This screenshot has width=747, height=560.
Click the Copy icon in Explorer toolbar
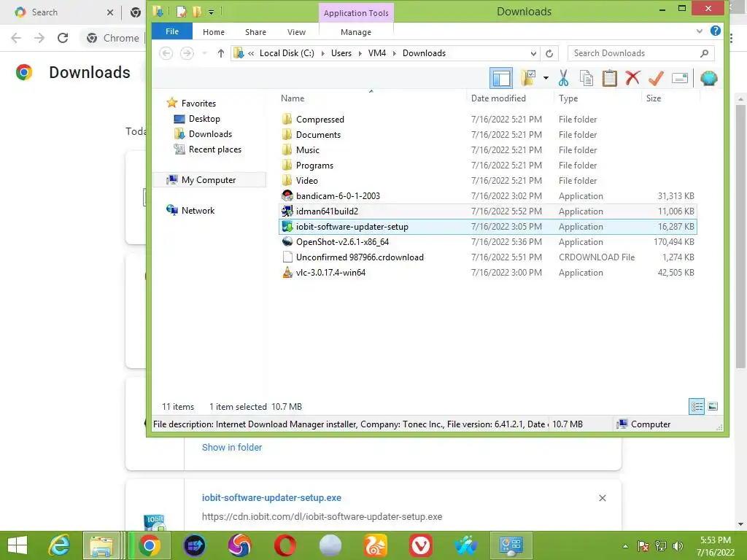click(587, 78)
